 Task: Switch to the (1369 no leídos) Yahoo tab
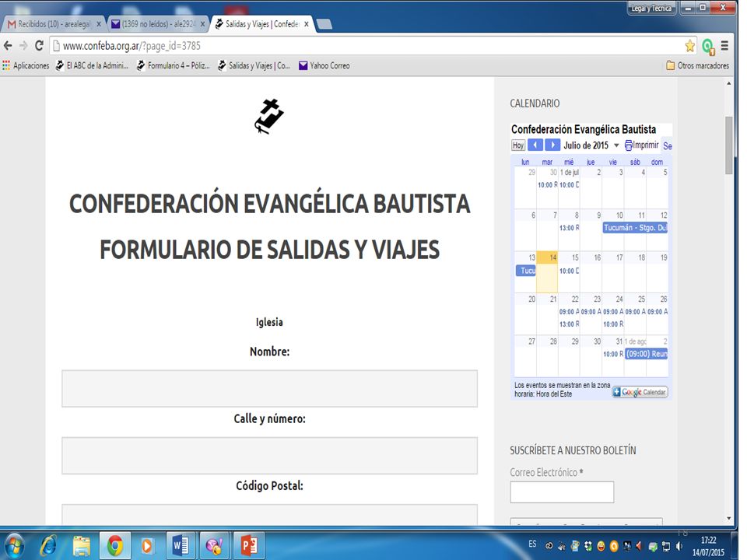(x=157, y=24)
